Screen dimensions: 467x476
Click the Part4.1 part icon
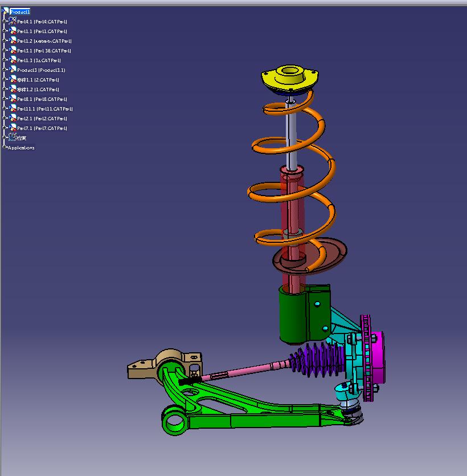tap(13, 21)
